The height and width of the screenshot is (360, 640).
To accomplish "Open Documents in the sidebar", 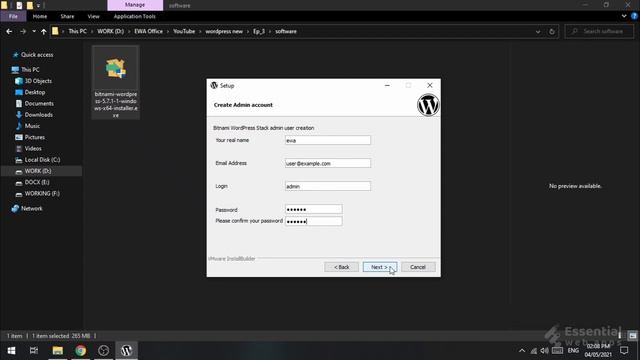I will point(39,104).
